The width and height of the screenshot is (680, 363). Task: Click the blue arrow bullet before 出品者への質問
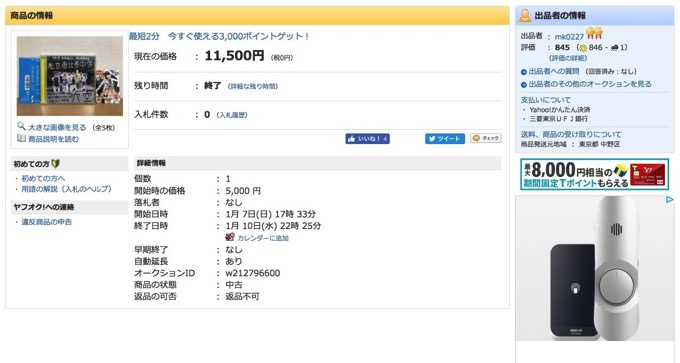point(523,72)
